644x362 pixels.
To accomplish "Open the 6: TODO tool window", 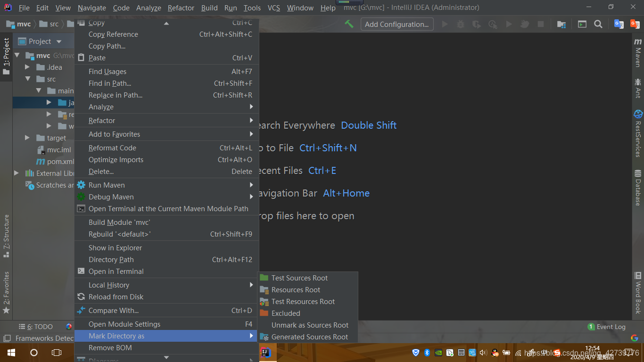I will 36,327.
